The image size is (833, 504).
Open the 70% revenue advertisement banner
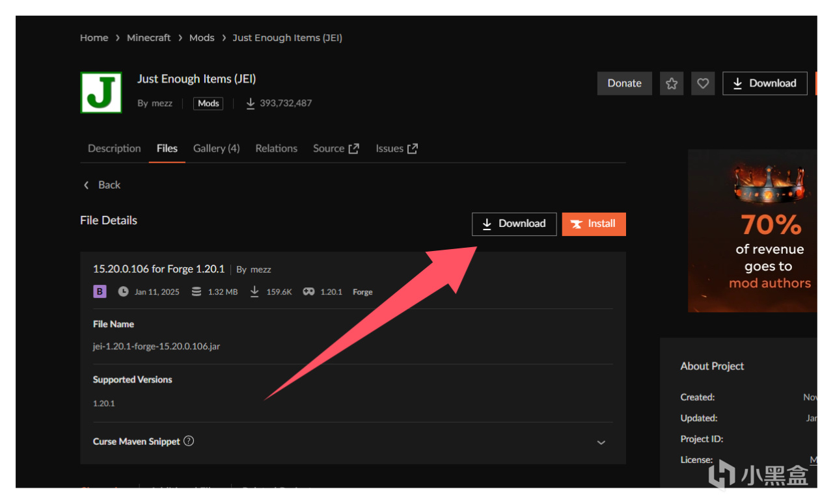point(752,231)
